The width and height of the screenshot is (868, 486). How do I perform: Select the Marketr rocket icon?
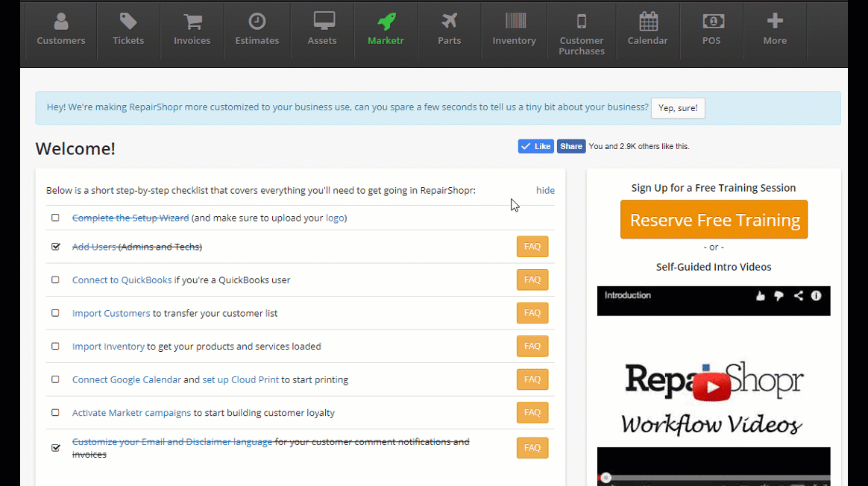[x=386, y=22]
